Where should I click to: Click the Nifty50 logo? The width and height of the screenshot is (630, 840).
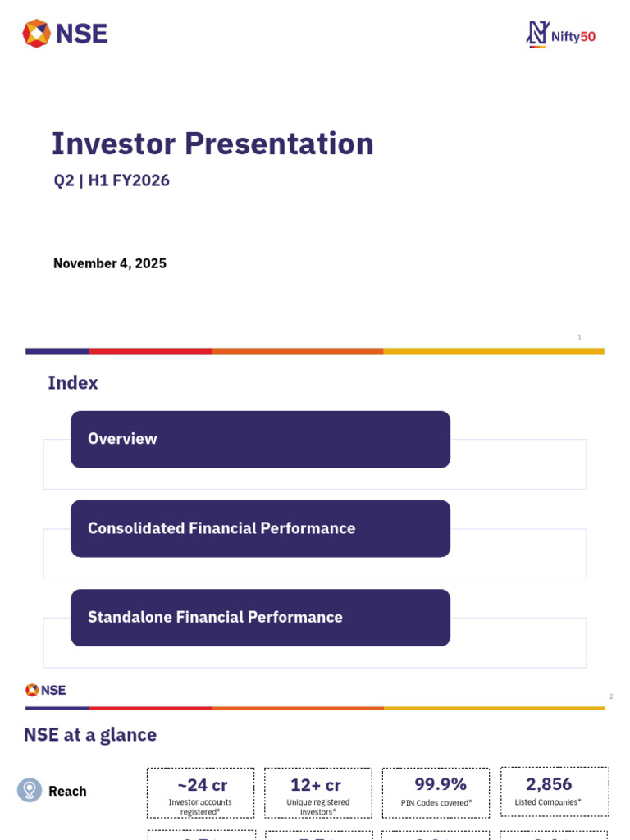tap(561, 34)
